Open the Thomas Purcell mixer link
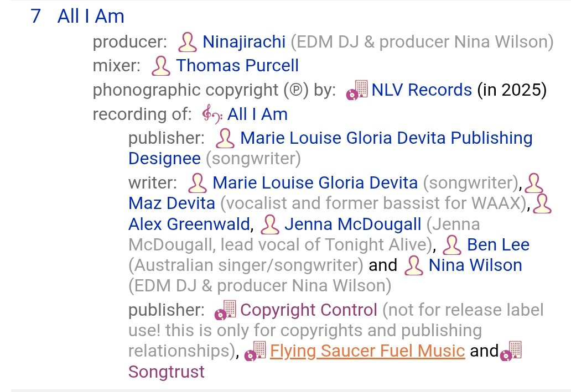 [237, 65]
